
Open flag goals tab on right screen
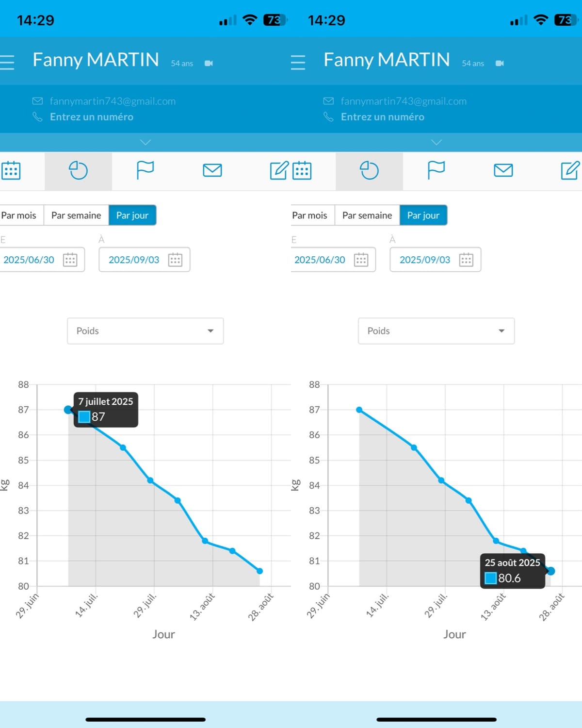pyautogui.click(x=436, y=170)
